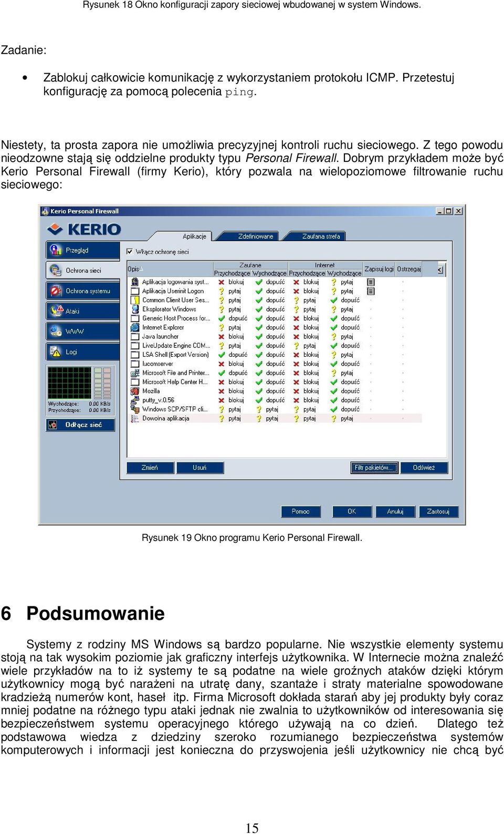
Task: Click 'pytaj' in Windows SCP/SFTP Zaufane Wychodzące
Action: point(272,409)
